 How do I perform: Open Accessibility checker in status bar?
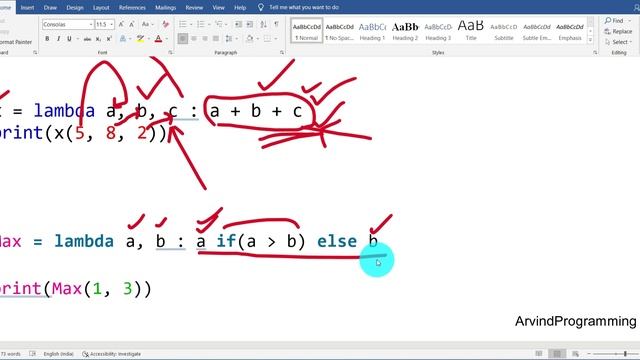click(x=111, y=354)
